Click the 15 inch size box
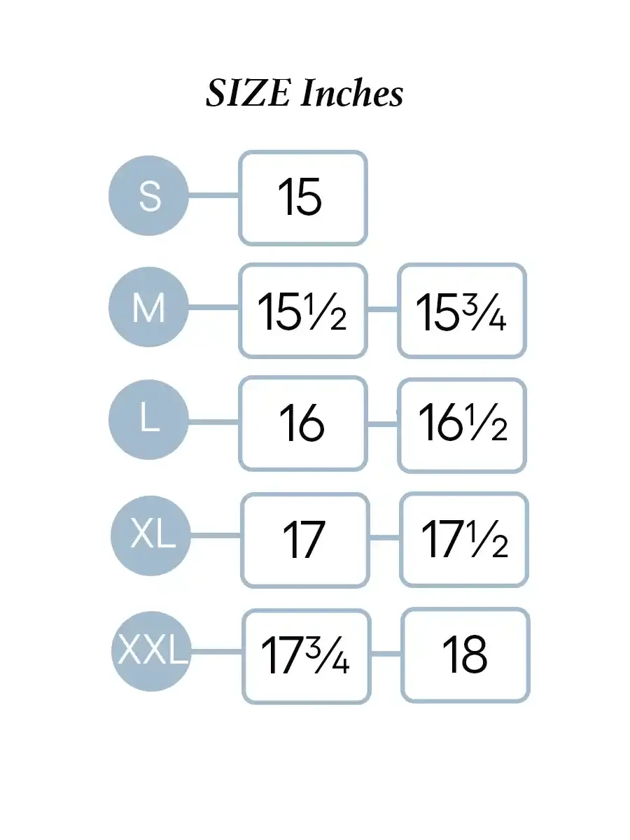This screenshot has width=630, height=840. click(x=302, y=198)
